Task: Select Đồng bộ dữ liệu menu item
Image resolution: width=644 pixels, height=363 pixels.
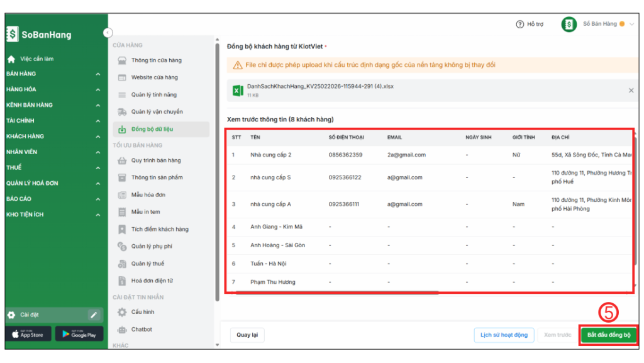Action: [152, 129]
